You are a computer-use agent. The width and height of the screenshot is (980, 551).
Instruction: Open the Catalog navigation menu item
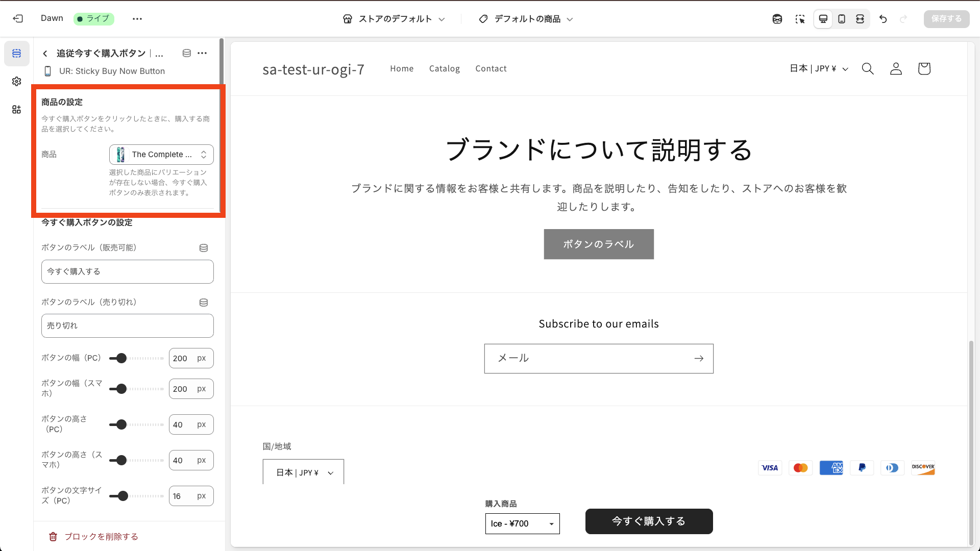[445, 68]
